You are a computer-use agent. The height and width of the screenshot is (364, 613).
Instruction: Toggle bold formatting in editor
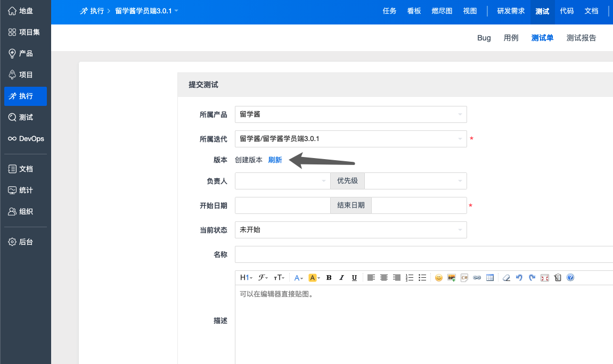pos(329,278)
